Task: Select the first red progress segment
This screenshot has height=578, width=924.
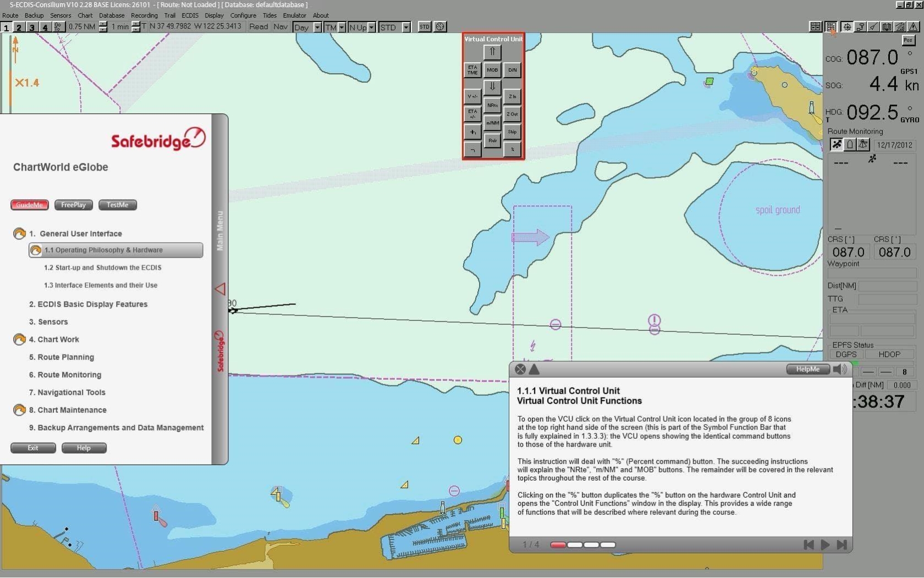Action: (558, 545)
